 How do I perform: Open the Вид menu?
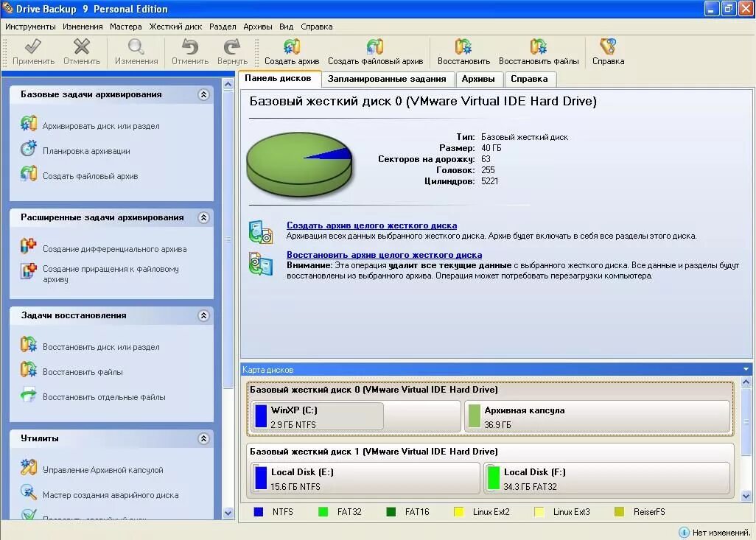coord(287,27)
